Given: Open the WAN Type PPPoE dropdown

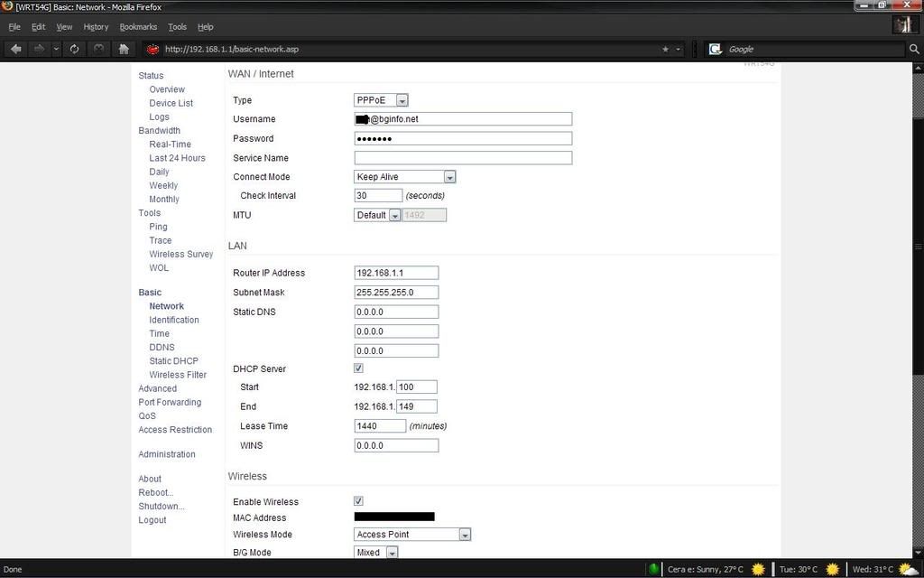Looking at the screenshot, I should coord(381,100).
